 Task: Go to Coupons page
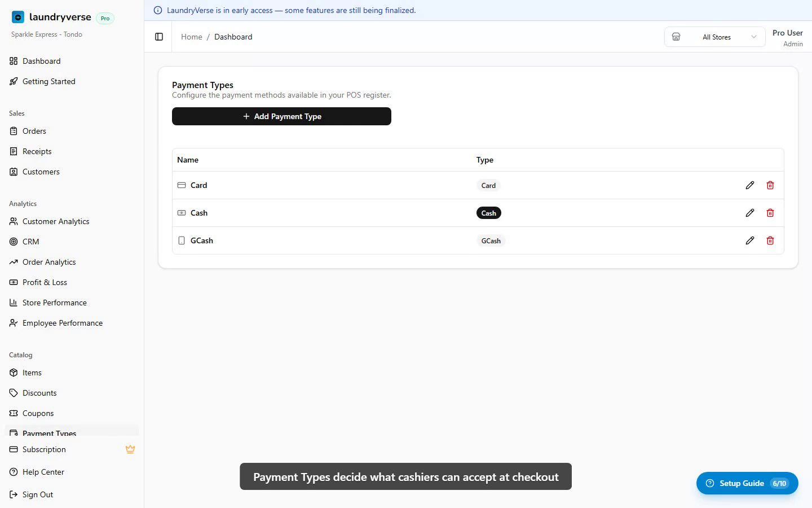point(72,413)
